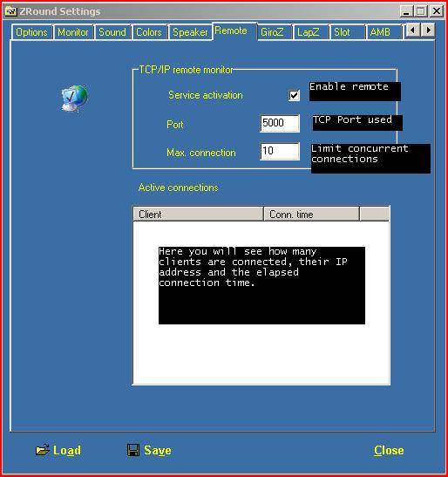448x477 pixels.
Task: Click the Max. connection input field
Action: point(280,151)
